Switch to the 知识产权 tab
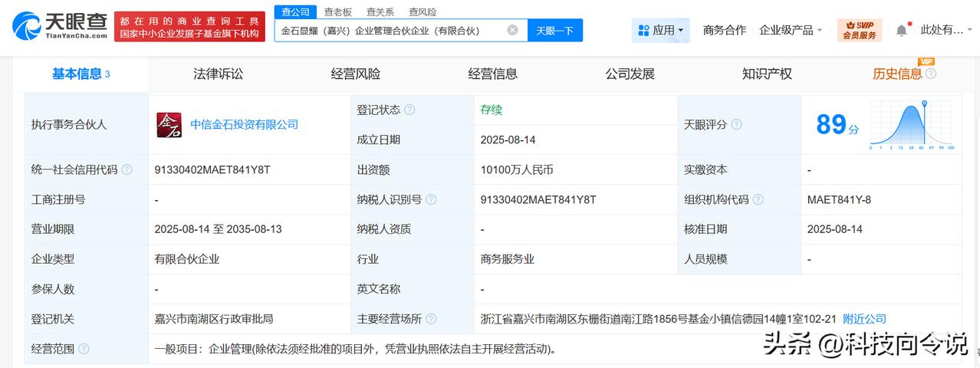Viewport: 980px width, 368px height. point(768,74)
